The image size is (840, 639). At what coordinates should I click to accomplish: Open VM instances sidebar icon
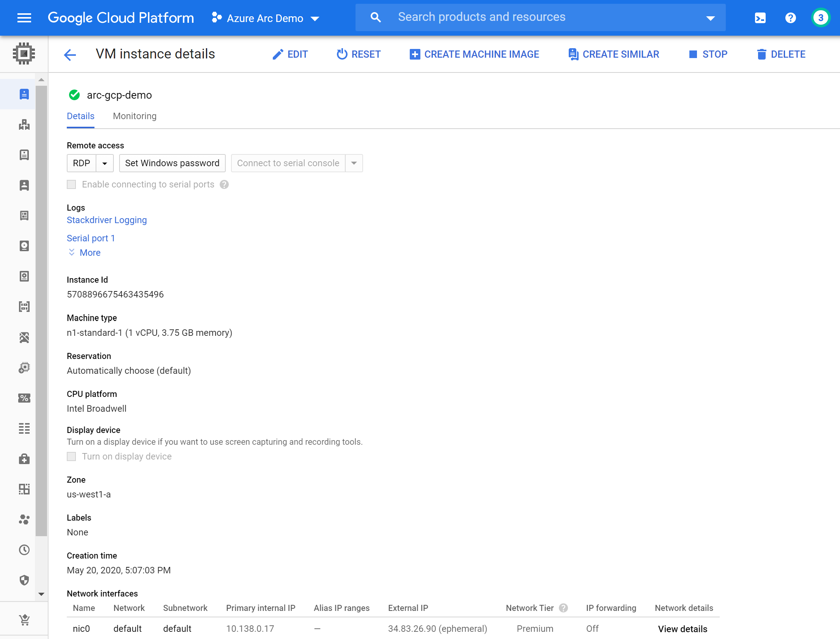24,94
